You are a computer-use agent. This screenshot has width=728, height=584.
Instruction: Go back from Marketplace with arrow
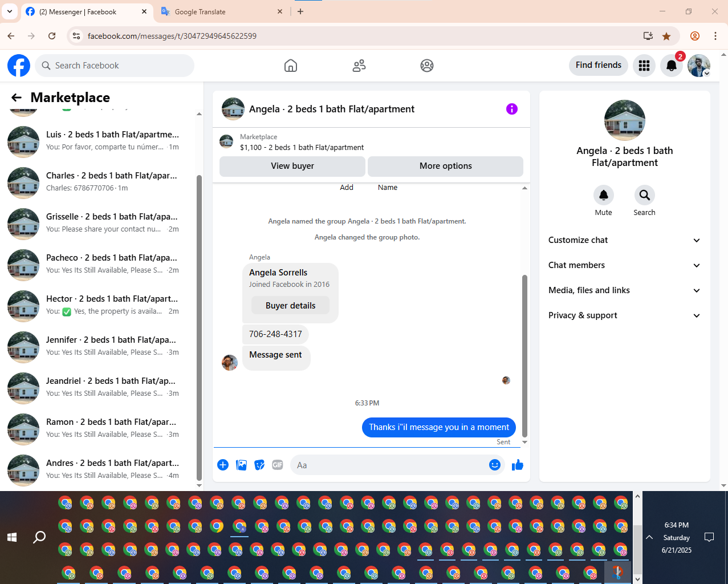coord(17,98)
